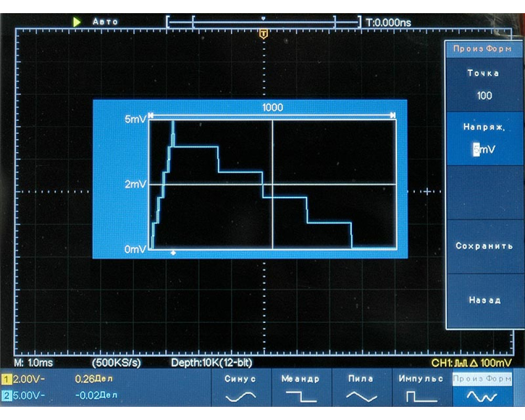This screenshot has width=525, height=420.
Task: Click the T:0.000ns time offset readout
Action: point(388,23)
